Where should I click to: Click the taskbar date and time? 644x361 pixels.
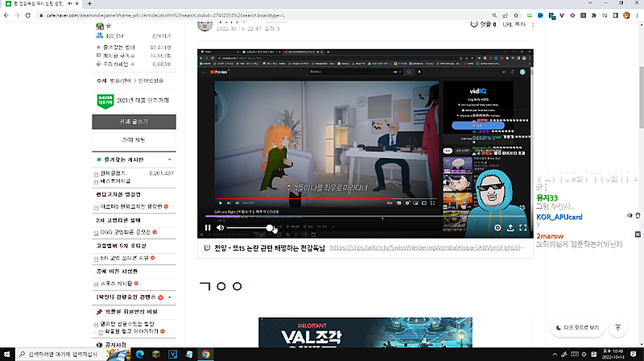click(613, 354)
